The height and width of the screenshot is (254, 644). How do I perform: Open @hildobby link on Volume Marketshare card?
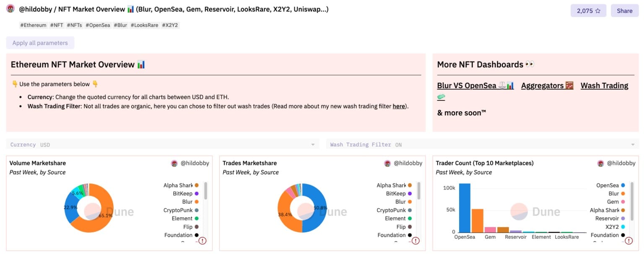tap(195, 163)
